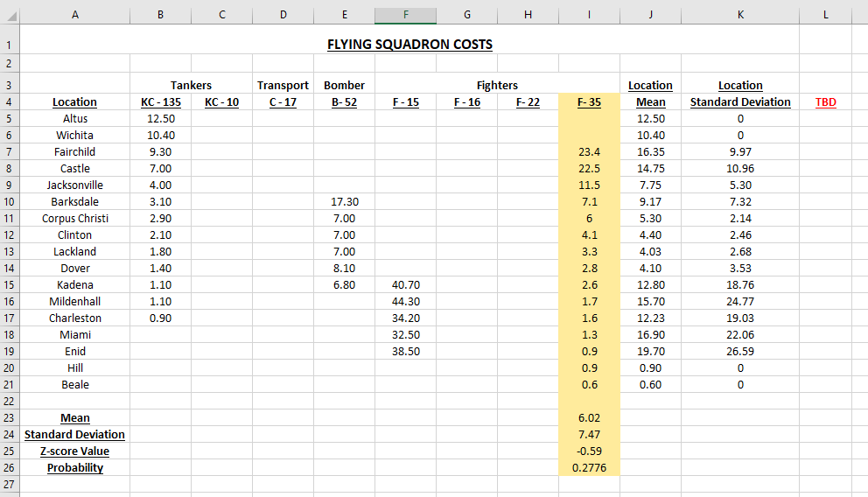Click the 26.59 standard deviation for Enid

pos(740,351)
